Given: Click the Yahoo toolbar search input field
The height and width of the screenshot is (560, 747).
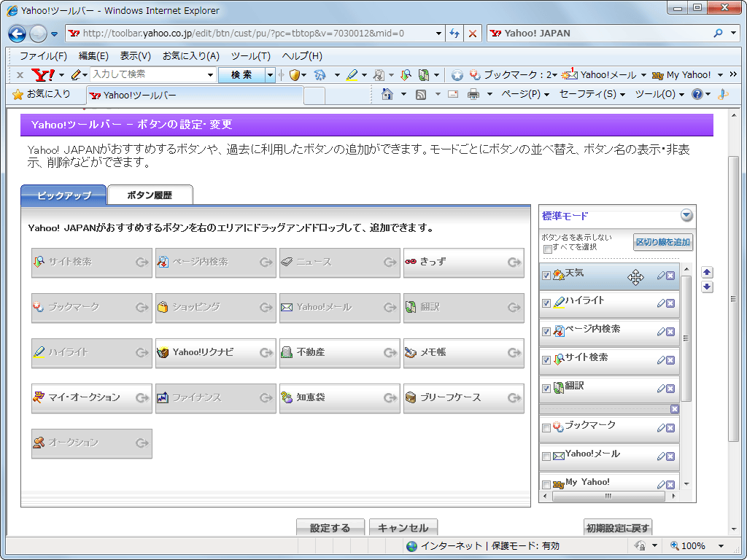Looking at the screenshot, I should tap(149, 75).
